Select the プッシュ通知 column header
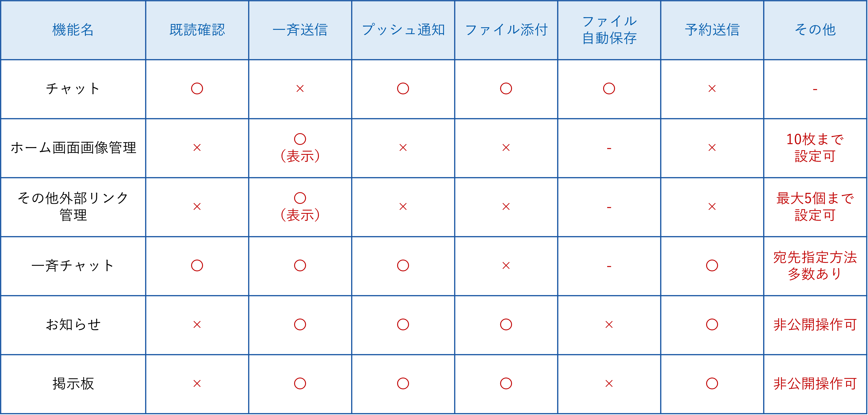The height and width of the screenshot is (415, 868). click(403, 30)
